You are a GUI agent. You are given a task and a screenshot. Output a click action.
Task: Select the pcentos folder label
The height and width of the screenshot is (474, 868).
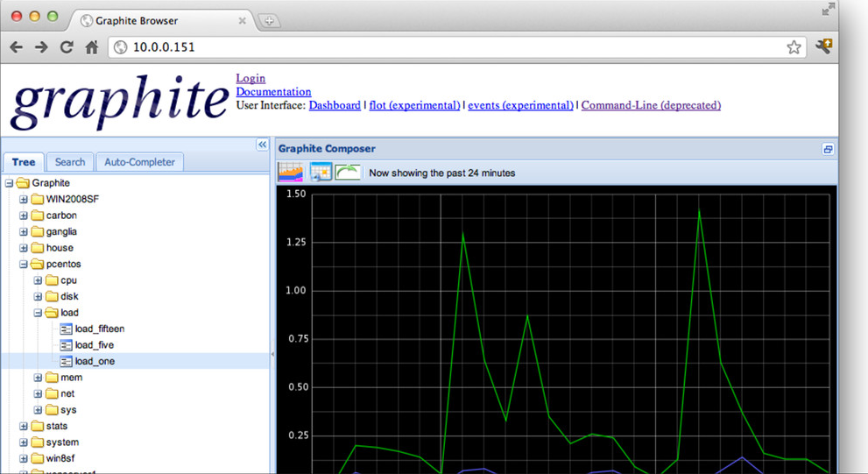coord(64,264)
